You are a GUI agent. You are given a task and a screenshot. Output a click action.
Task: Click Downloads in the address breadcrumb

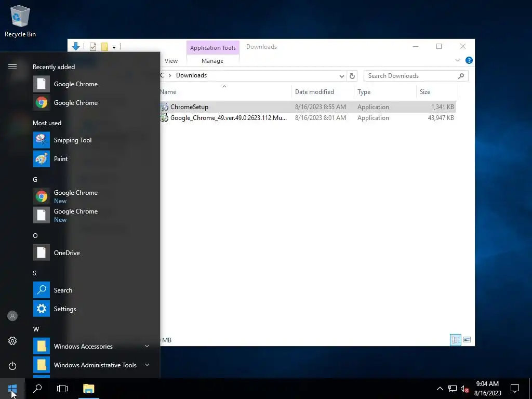pos(191,75)
